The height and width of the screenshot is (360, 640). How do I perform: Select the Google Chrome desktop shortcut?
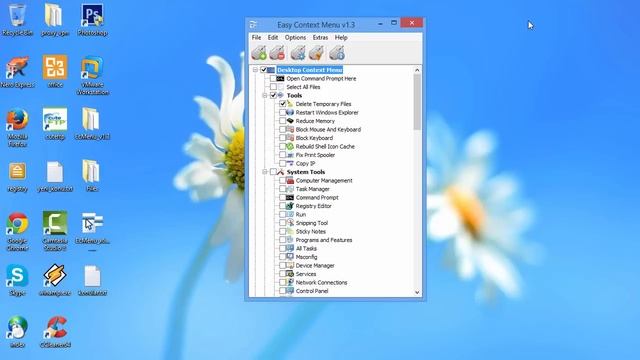coord(17,231)
